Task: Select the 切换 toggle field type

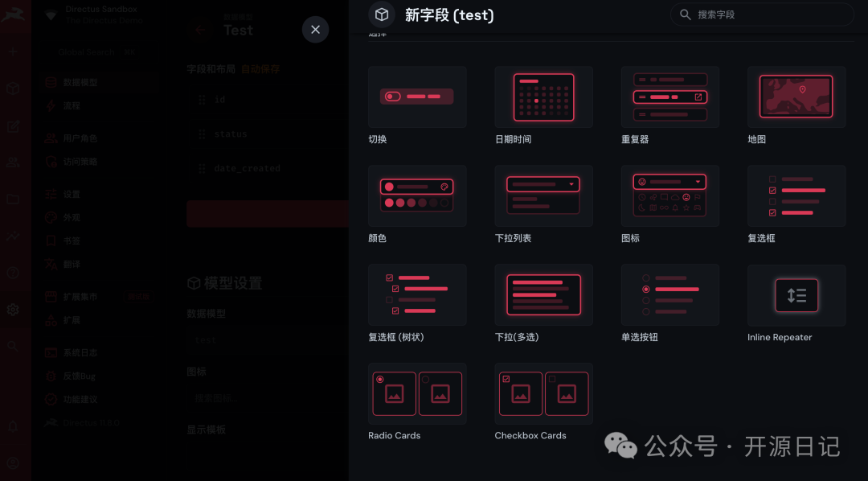Action: point(417,97)
